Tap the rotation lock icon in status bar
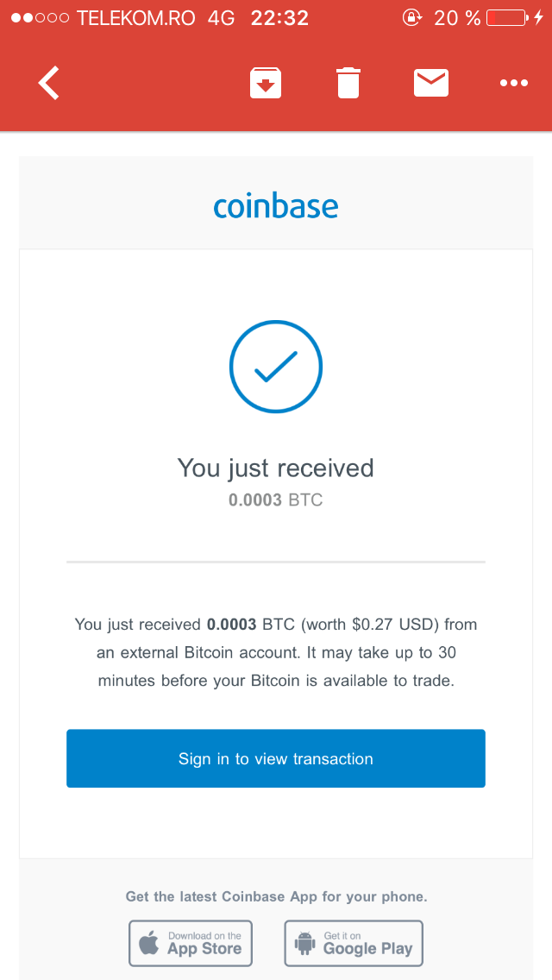 (412, 17)
